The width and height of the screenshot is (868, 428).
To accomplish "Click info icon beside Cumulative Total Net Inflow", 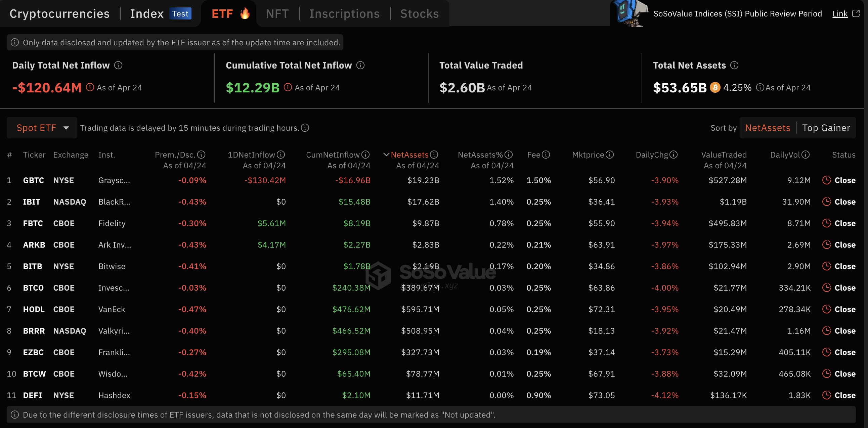I will click(360, 66).
